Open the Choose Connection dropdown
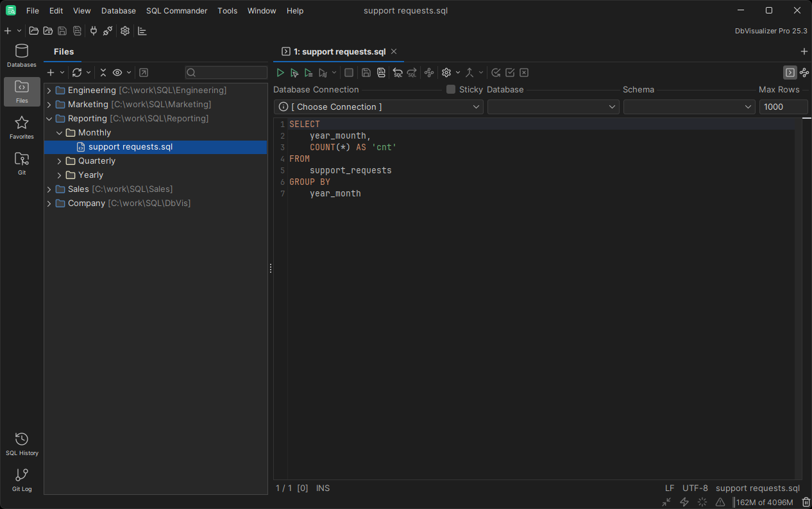Screen dimensions: 812x509 coord(378,107)
